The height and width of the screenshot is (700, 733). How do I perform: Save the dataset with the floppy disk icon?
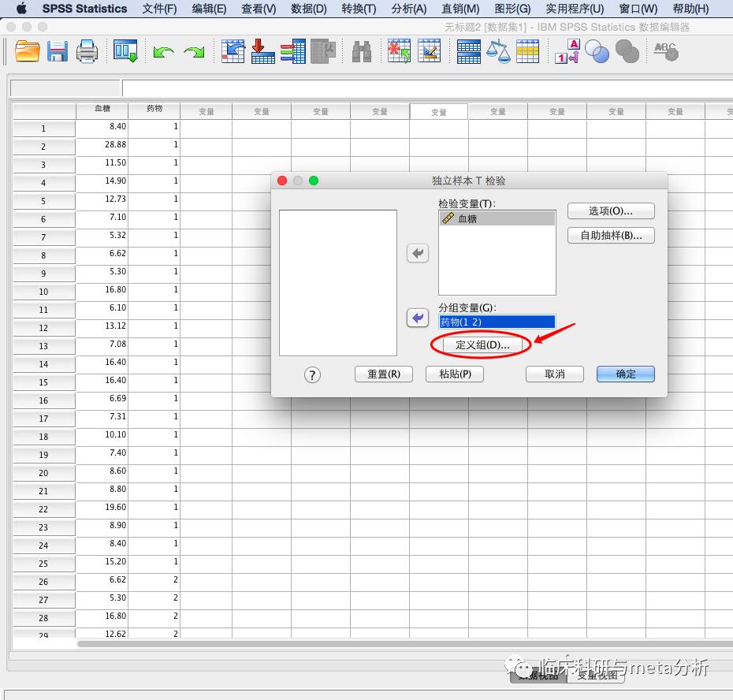(x=57, y=52)
